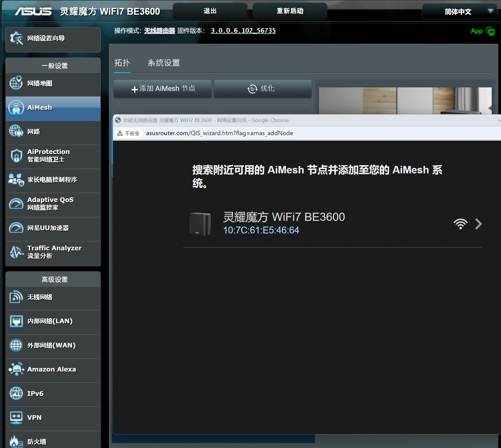Click the Network Map globe icon
Viewport: 501px width, 448px height.
[x=16, y=83]
